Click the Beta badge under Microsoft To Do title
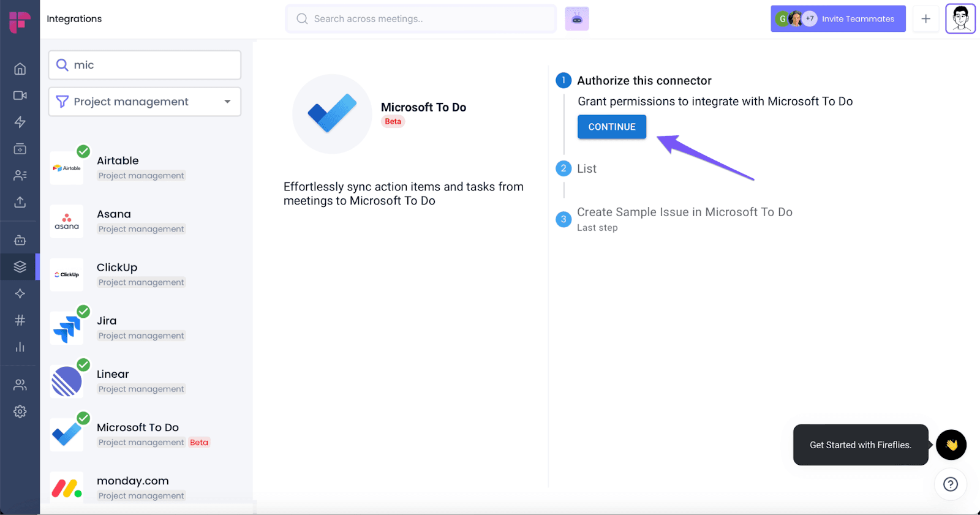 393,121
